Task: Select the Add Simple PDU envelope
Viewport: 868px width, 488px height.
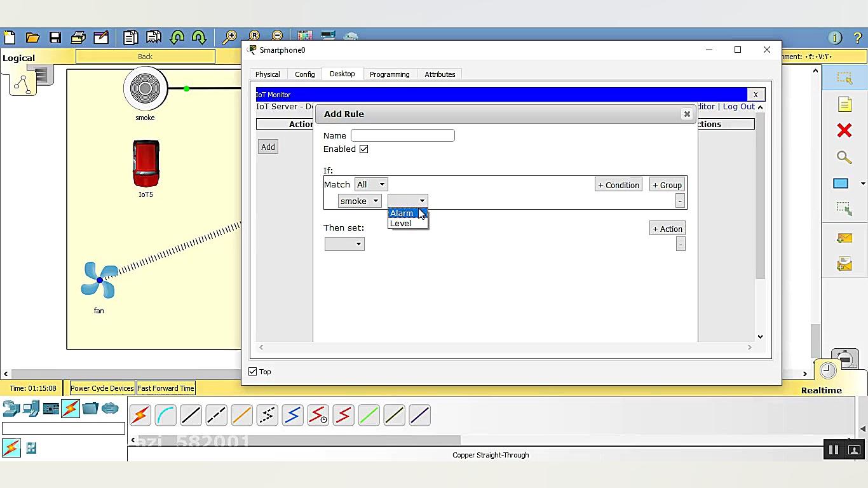Action: (844, 238)
